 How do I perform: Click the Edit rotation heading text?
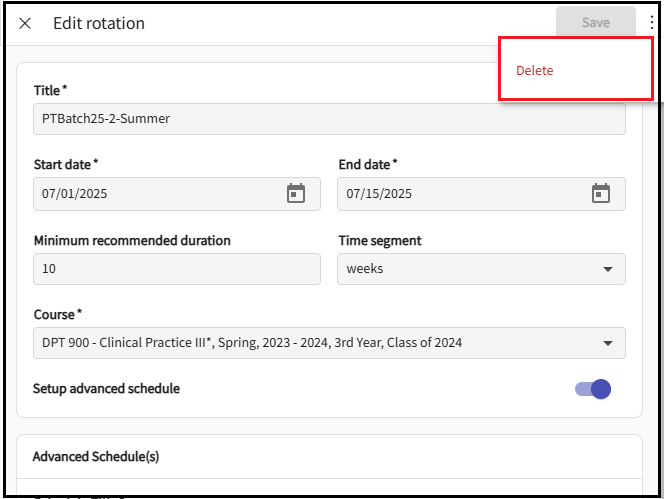99,23
